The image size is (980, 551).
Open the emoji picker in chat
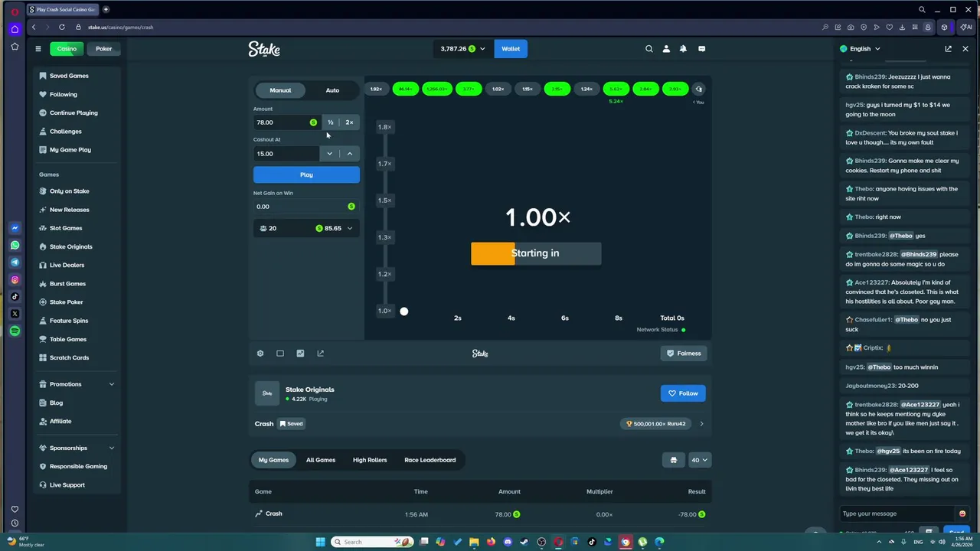pos(962,514)
